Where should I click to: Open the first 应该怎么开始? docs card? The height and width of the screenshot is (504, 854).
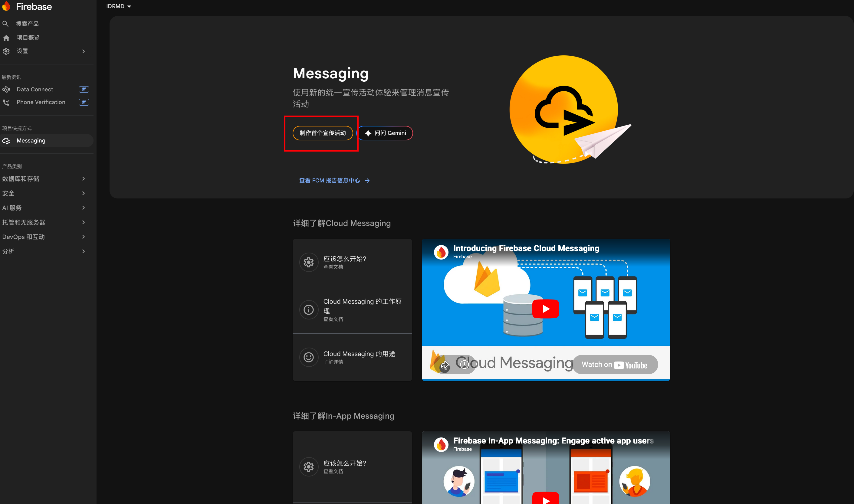pos(352,262)
